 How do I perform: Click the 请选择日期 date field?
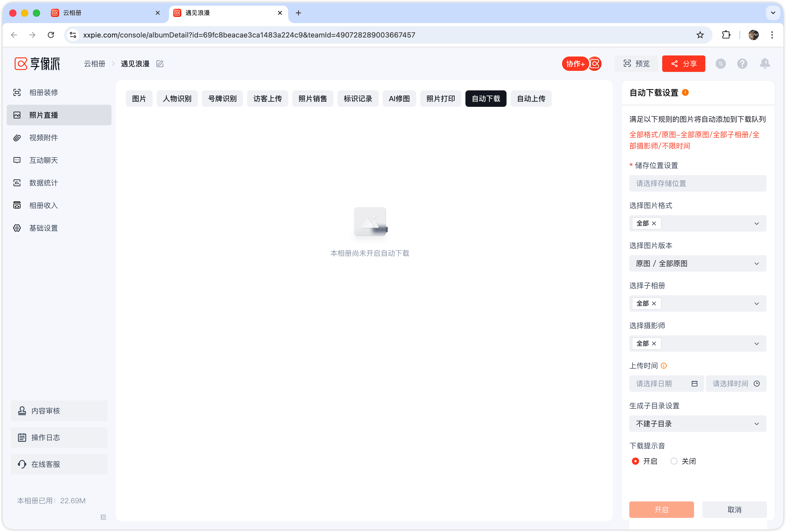click(667, 384)
